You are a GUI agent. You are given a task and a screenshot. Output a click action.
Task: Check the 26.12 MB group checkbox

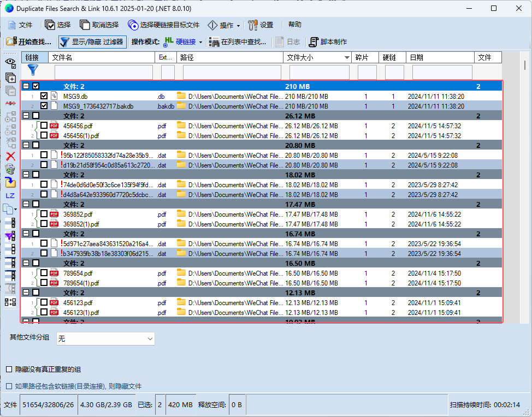36,116
